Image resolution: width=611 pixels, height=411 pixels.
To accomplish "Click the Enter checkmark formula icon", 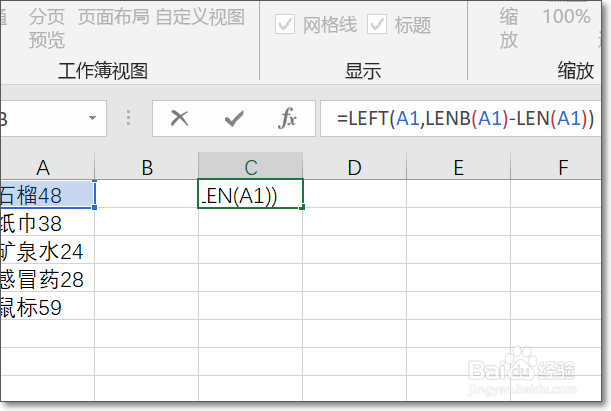I will click(234, 119).
